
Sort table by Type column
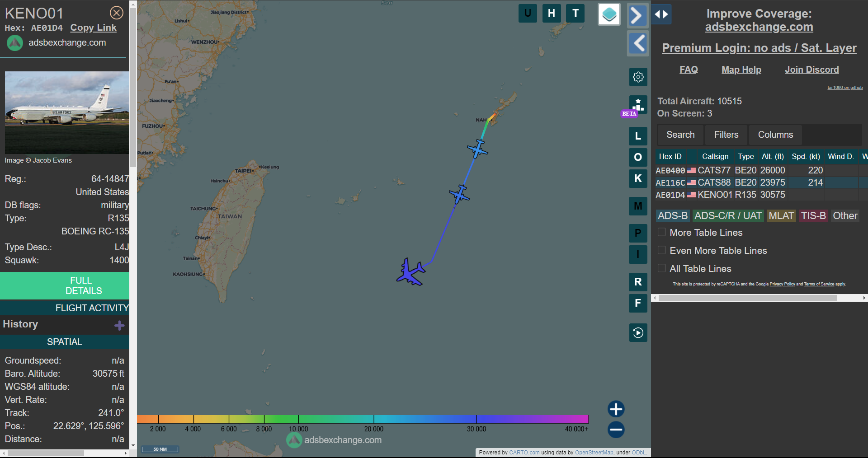click(x=746, y=156)
